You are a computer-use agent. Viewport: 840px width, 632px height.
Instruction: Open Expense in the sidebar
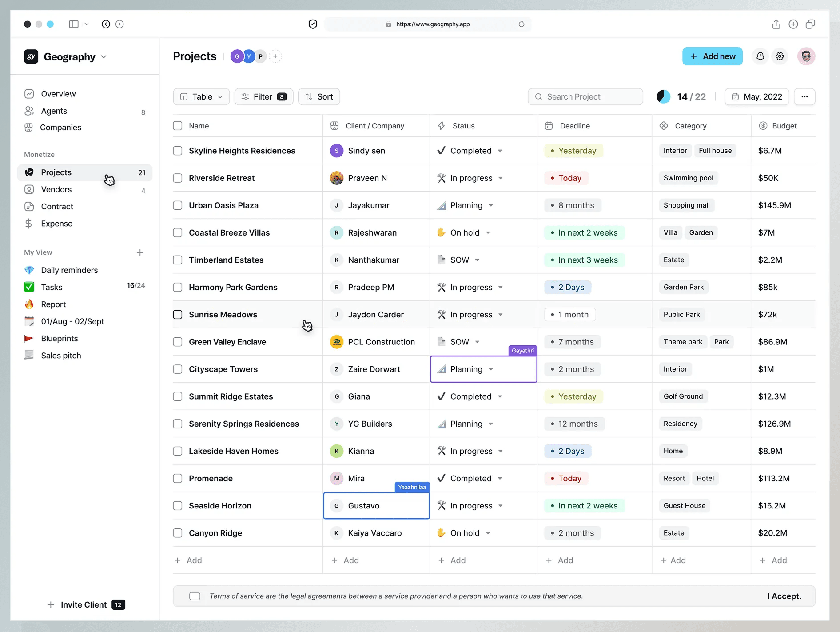click(x=56, y=224)
